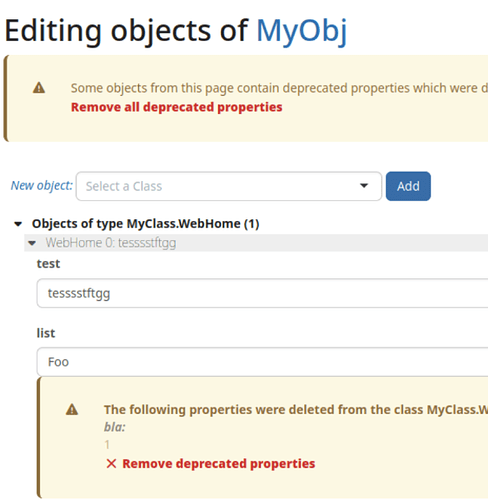Click the Add button
The image size is (488, 500).
[408, 186]
